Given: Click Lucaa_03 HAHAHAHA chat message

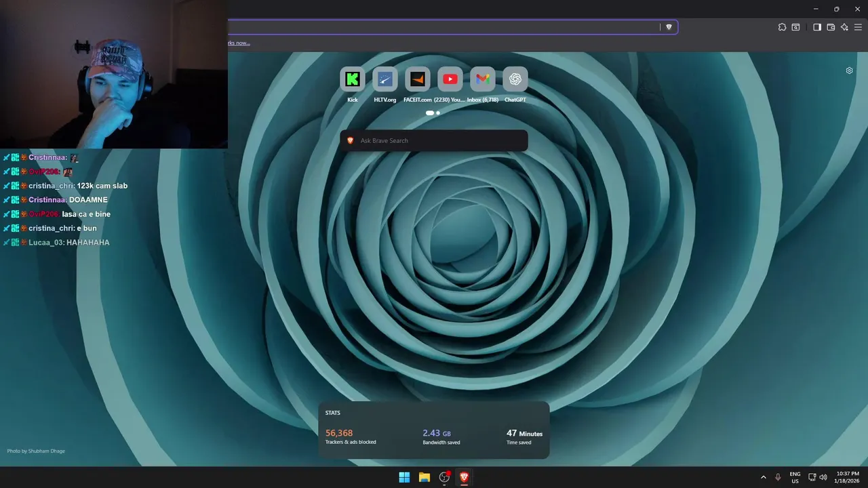Looking at the screenshot, I should pos(56,243).
